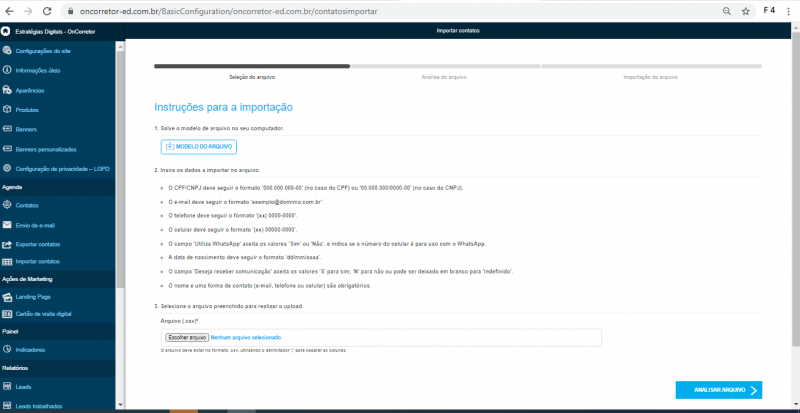Open the Chrome three-dot menu
This screenshot has width=800, height=413.
click(x=788, y=11)
